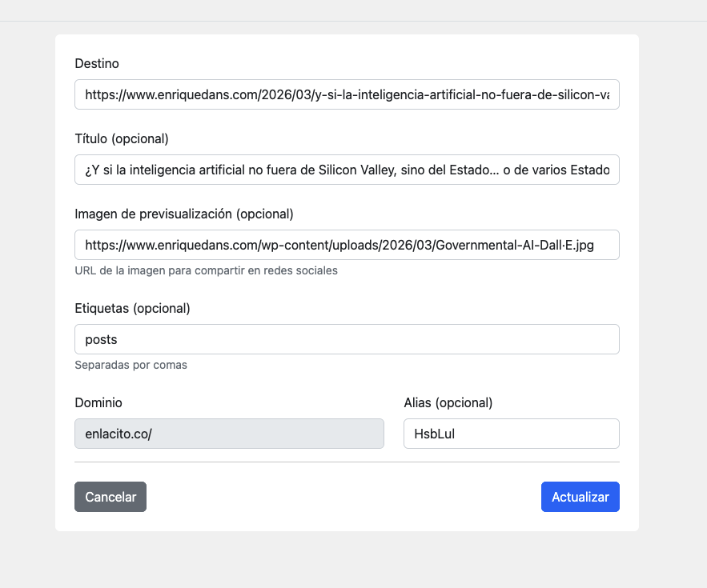This screenshot has width=707, height=588.
Task: Click the empty header strip above the form
Action: click(x=352, y=10)
